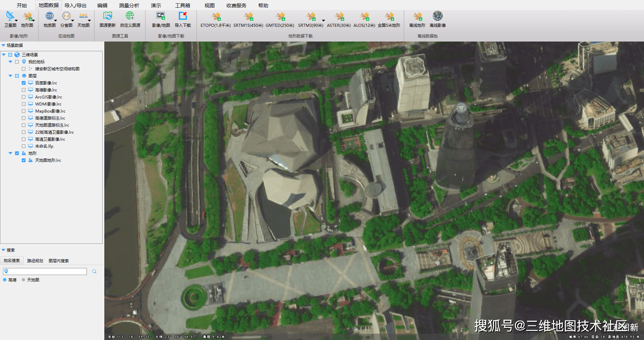The width and height of the screenshot is (644, 340).
Task: Open the 工具箱 tab
Action: click(182, 5)
